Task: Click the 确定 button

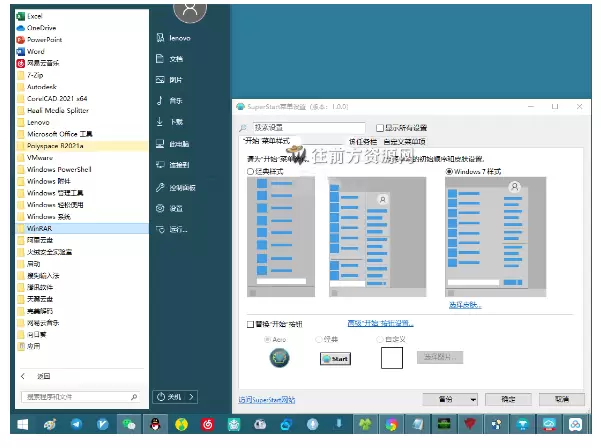Action: pyautogui.click(x=508, y=399)
